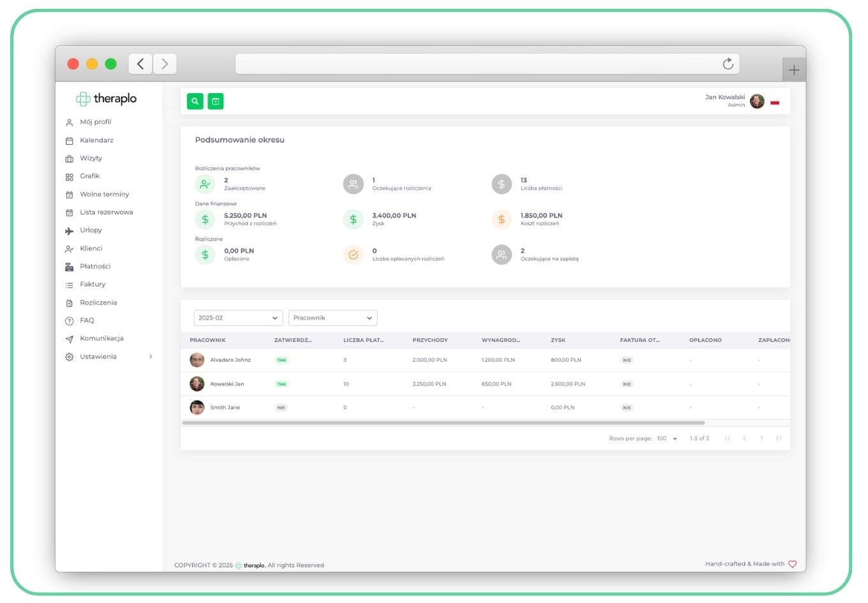Open the Kalendarz calendar icon in sidebar
This screenshot has height=603, width=868.
point(70,140)
